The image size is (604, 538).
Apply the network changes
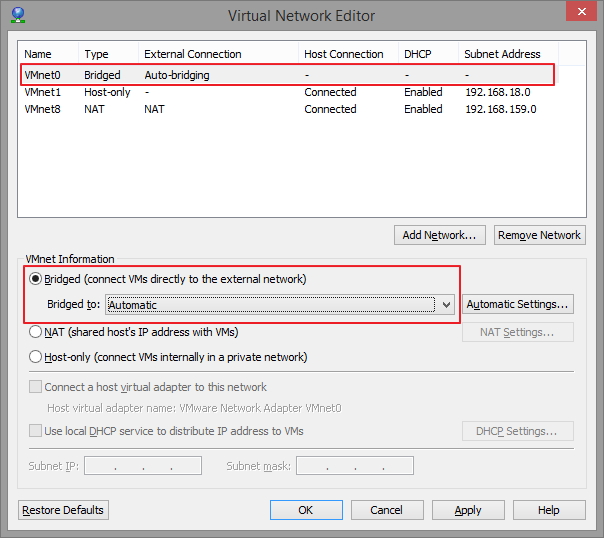(x=467, y=510)
